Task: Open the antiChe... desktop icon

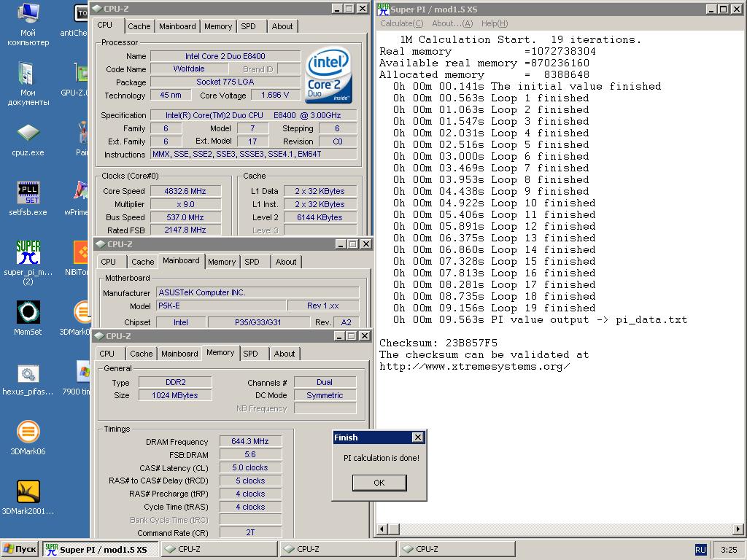Action: [x=76, y=21]
